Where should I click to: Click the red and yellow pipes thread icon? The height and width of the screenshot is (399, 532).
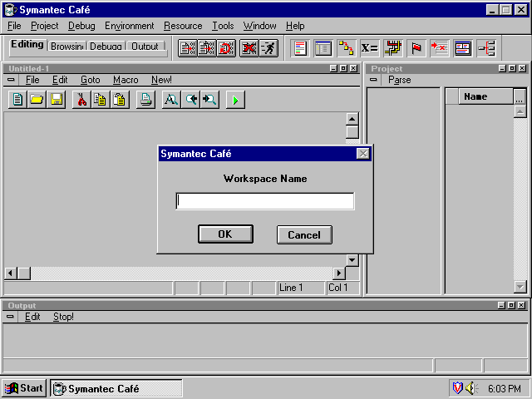coord(393,48)
